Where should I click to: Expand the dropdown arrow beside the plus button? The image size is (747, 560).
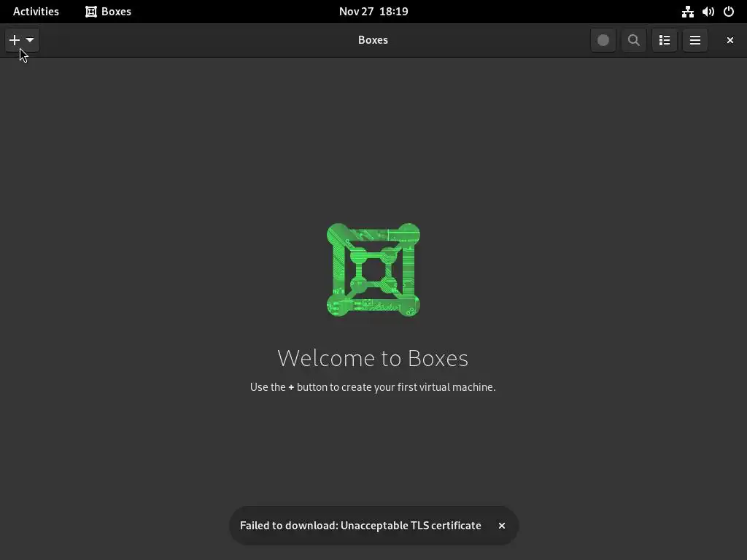click(30, 40)
